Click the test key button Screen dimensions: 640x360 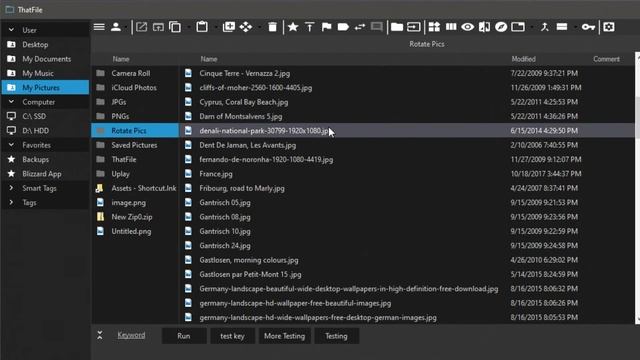(x=232, y=336)
